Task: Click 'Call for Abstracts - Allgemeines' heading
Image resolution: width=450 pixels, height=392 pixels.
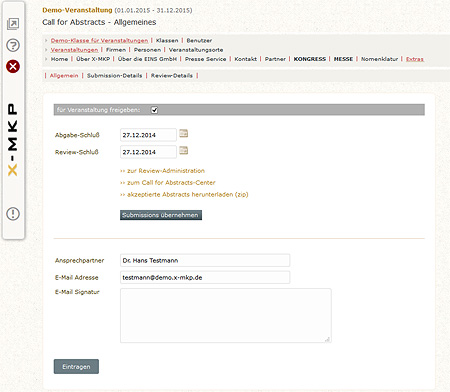Action: coord(99,22)
